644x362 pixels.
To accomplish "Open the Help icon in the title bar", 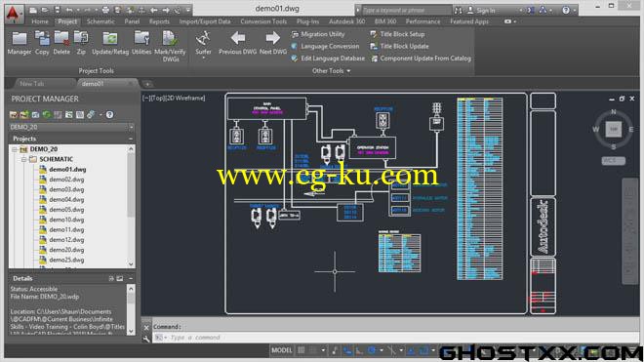I will point(566,11).
